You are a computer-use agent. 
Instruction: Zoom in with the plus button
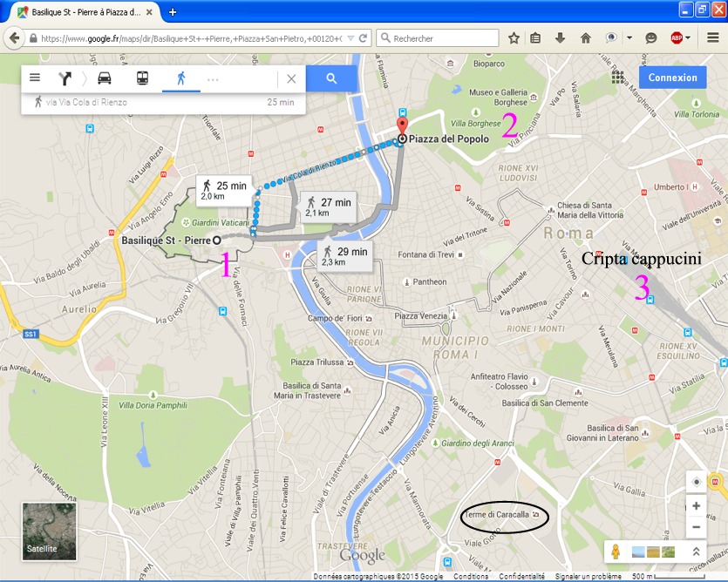[x=696, y=506]
